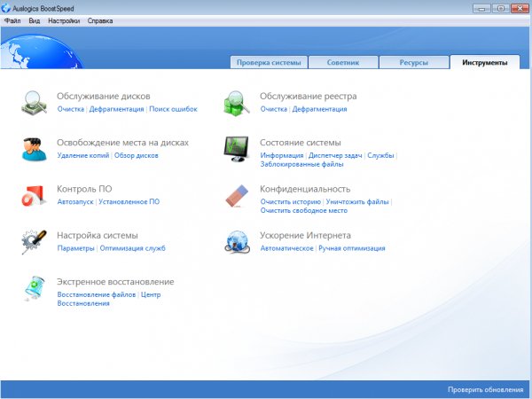Open Центр Восстановления link
The height and width of the screenshot is (399, 532).
pos(109,299)
